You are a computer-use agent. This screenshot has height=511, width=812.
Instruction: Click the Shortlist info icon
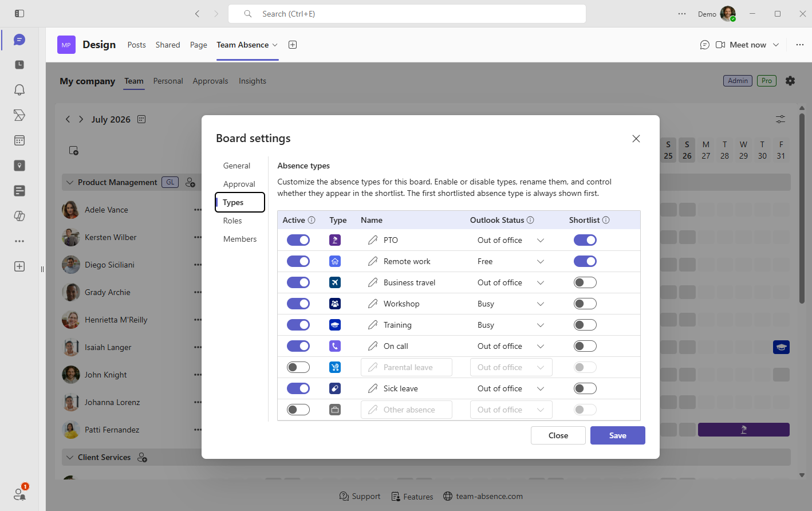pos(606,220)
